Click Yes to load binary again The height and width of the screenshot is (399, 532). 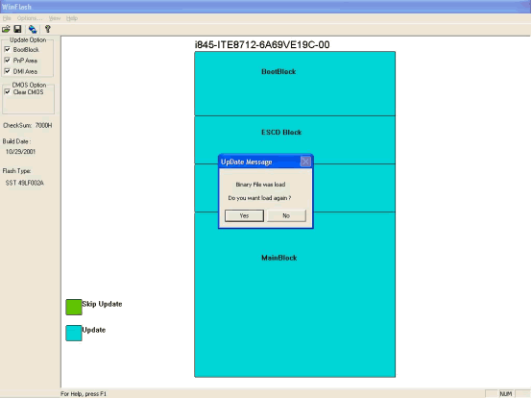click(244, 215)
